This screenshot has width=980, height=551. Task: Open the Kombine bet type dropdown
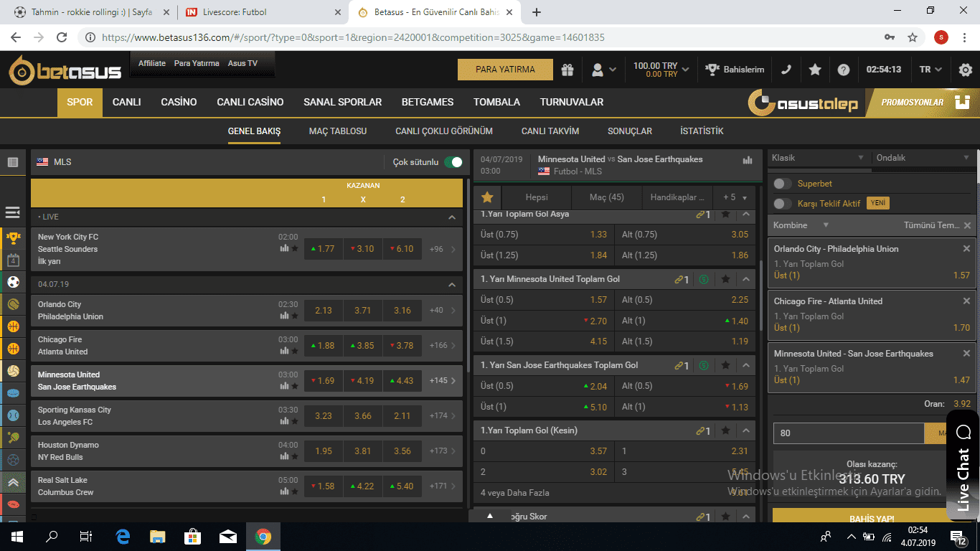click(801, 225)
